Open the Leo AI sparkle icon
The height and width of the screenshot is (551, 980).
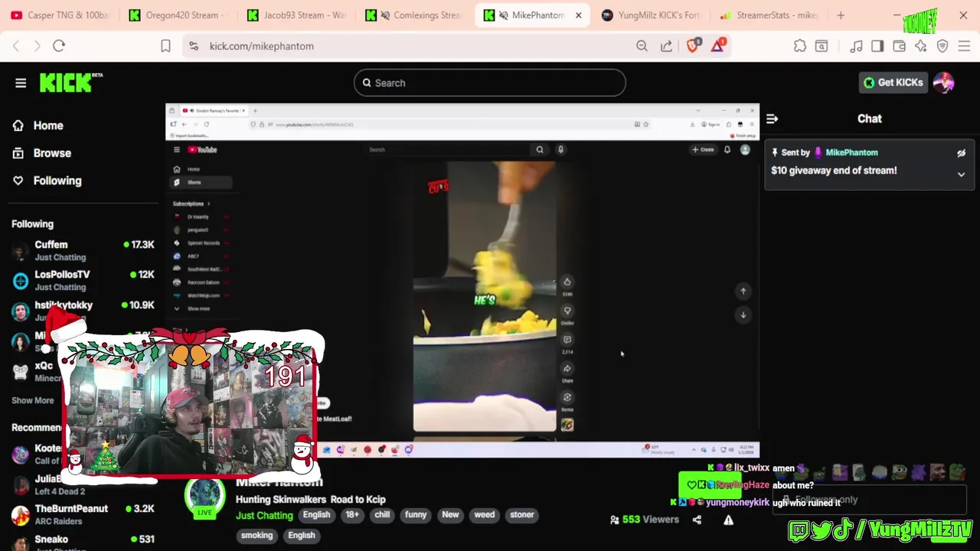click(x=921, y=46)
